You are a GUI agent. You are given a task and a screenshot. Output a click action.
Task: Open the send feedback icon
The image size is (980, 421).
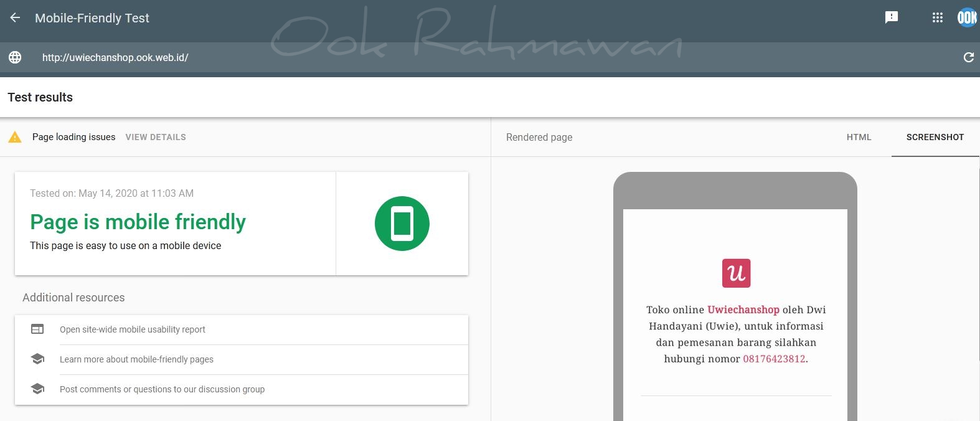(891, 17)
